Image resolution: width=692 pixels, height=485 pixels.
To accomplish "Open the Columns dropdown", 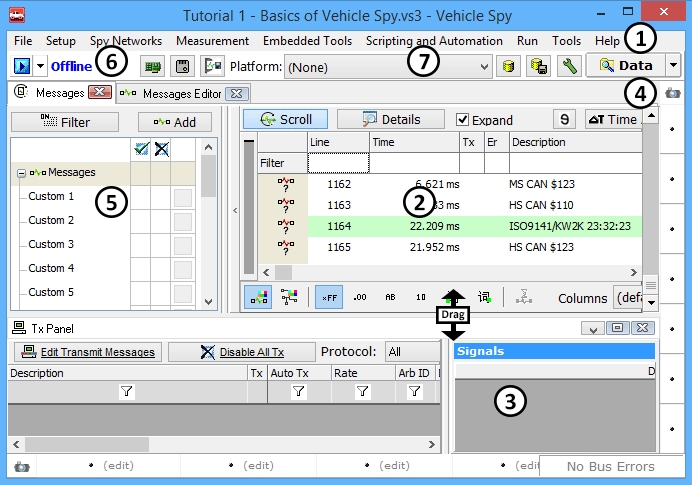I will pos(626,298).
